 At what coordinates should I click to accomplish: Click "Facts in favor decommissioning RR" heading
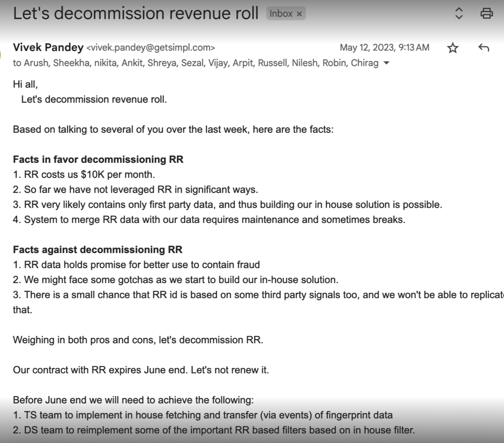(x=98, y=159)
